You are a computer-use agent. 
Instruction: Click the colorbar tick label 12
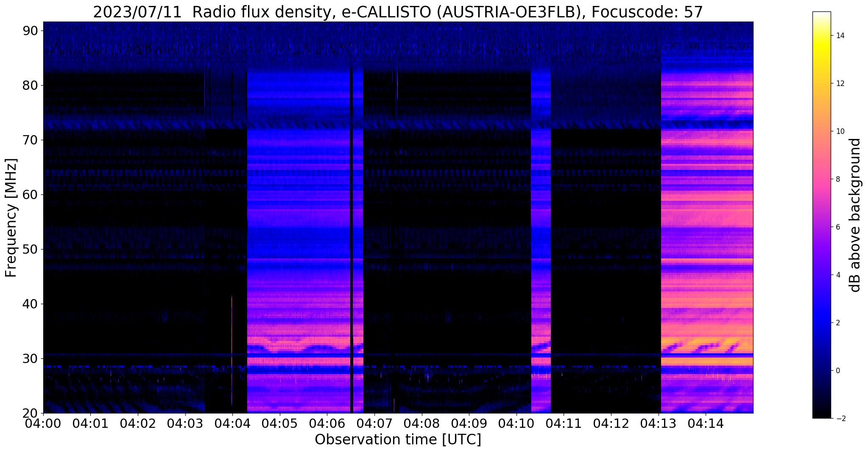[839, 83]
